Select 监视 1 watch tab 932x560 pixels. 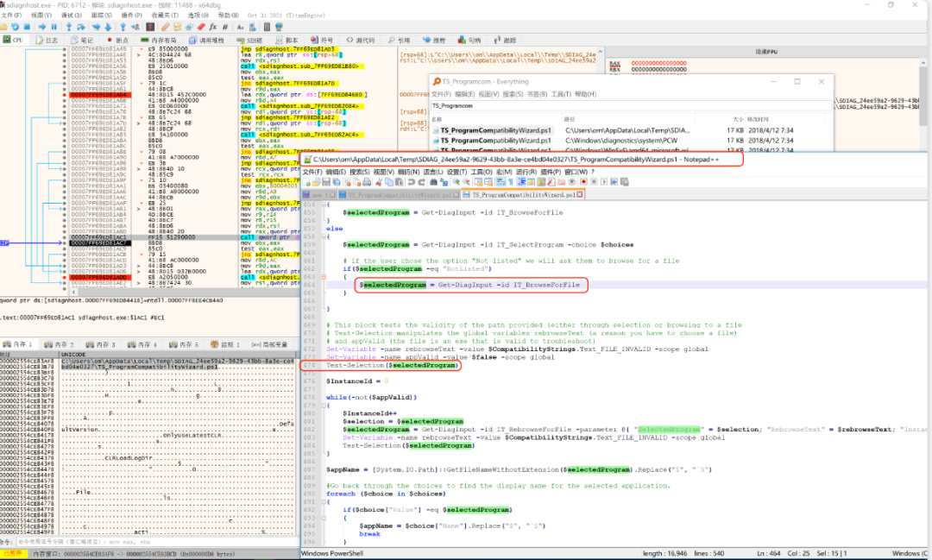225,344
